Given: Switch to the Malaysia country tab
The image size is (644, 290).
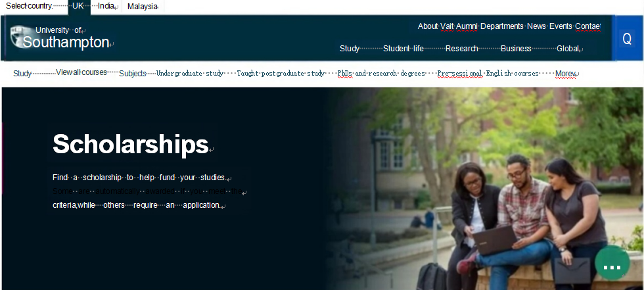Looking at the screenshot, I should (143, 7).
